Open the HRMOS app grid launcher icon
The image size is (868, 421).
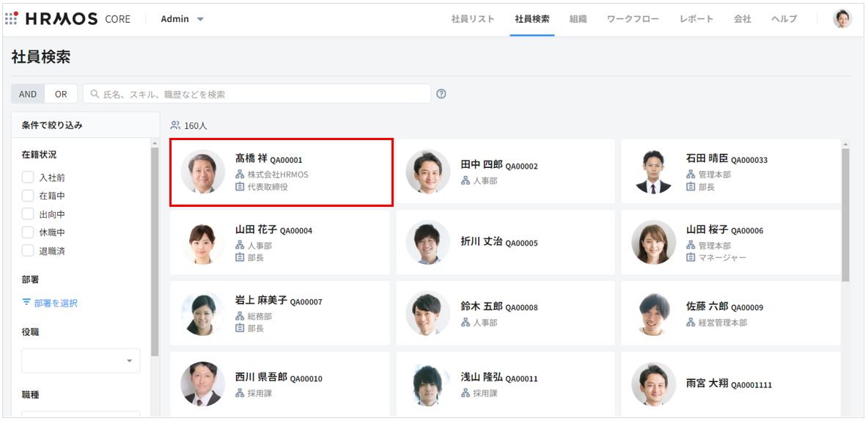12,19
